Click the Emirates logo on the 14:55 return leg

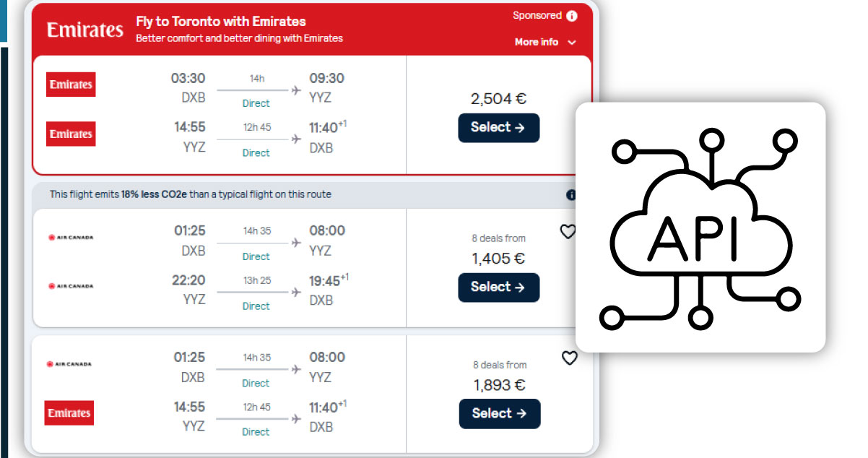[70, 134]
